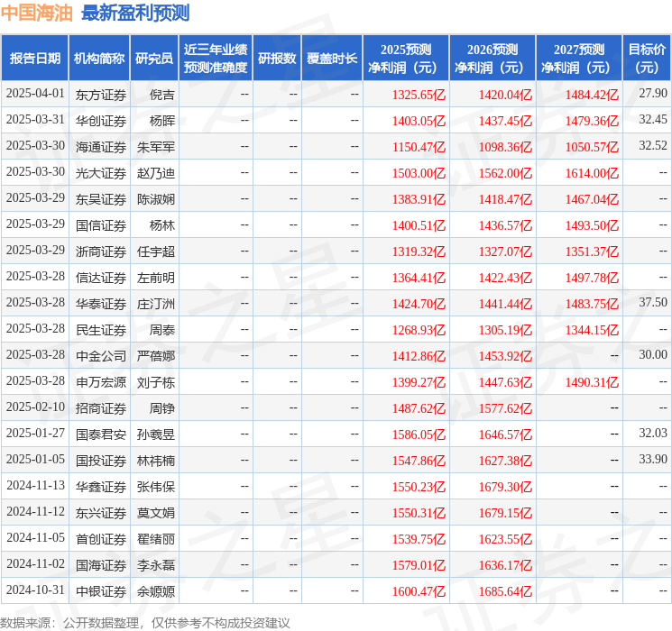Click the 中国海油 title text
This screenshot has height=631, width=672.
[37, 13]
